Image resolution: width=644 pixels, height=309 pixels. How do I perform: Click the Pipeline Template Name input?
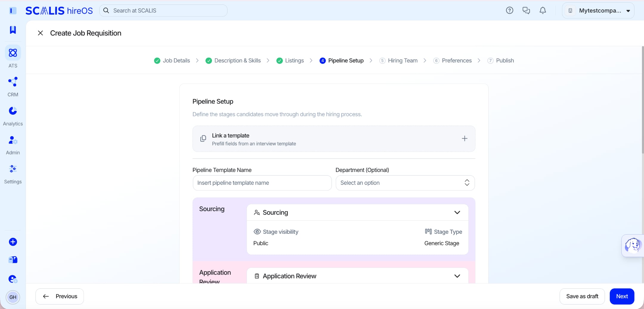pyautogui.click(x=262, y=183)
